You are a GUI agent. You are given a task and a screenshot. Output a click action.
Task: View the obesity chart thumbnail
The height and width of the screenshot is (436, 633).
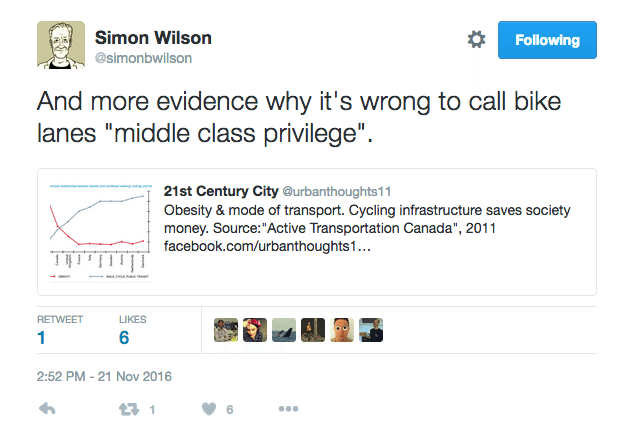(x=100, y=231)
